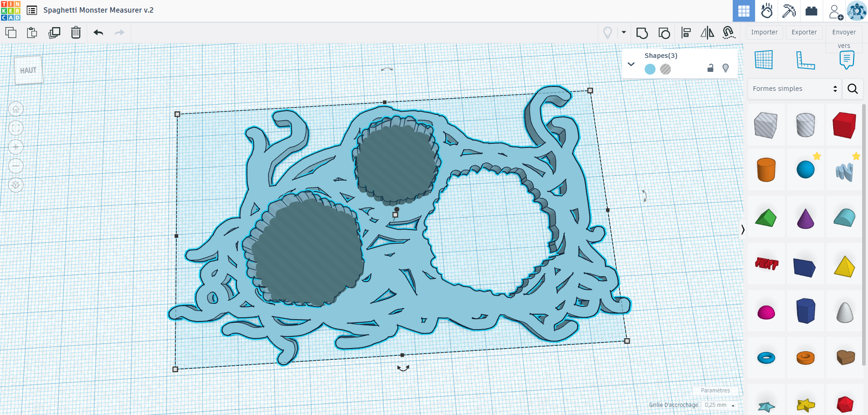Choose the hole striped swatch
Image resolution: width=868 pixels, height=415 pixels.
[665, 69]
